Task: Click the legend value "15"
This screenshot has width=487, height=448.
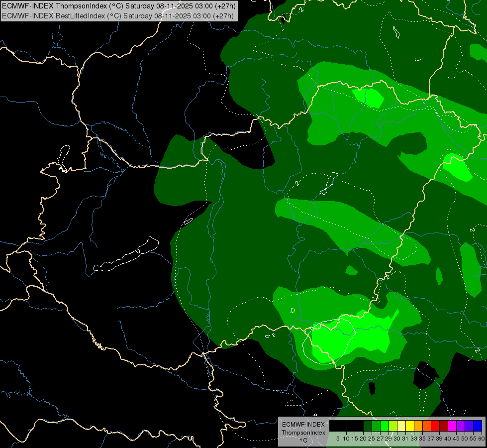Action: point(355,439)
